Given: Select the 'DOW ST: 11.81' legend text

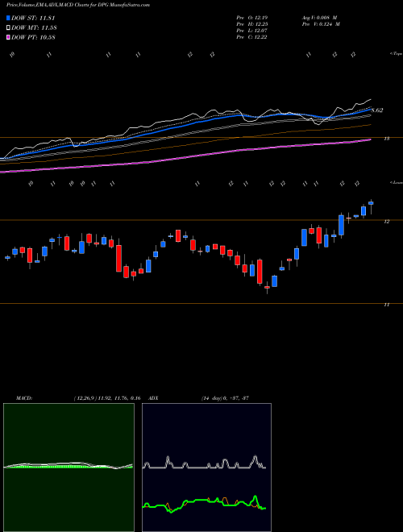Looking at the screenshot, I should coord(33,18).
